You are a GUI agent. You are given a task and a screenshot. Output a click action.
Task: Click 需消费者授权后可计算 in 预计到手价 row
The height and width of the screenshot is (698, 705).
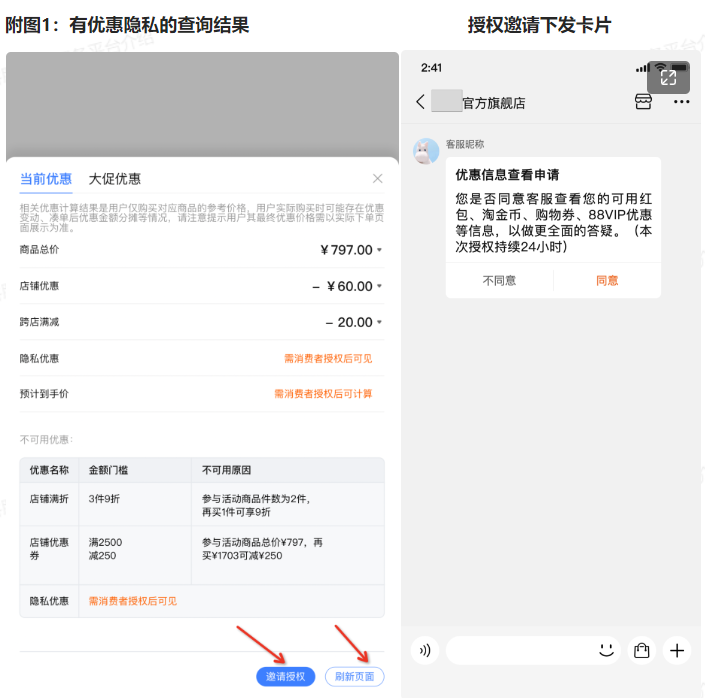[323, 394]
